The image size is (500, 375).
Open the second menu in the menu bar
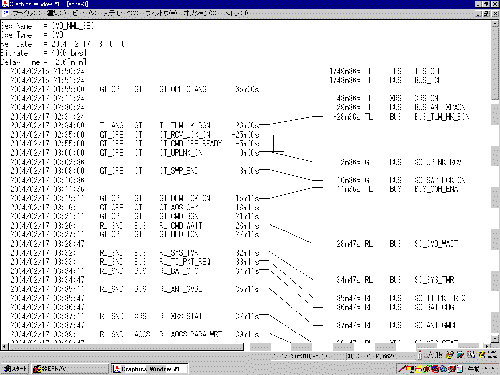[x=57, y=13]
